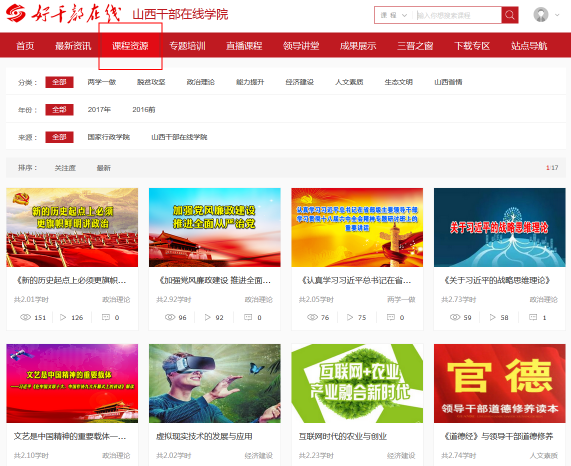Open thumbnail 文艺是中国精神的重要载体

click(72, 383)
